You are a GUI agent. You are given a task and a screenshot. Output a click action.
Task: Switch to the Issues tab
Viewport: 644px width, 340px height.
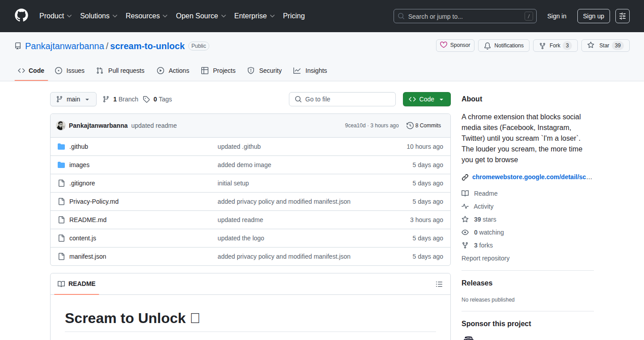(70, 71)
